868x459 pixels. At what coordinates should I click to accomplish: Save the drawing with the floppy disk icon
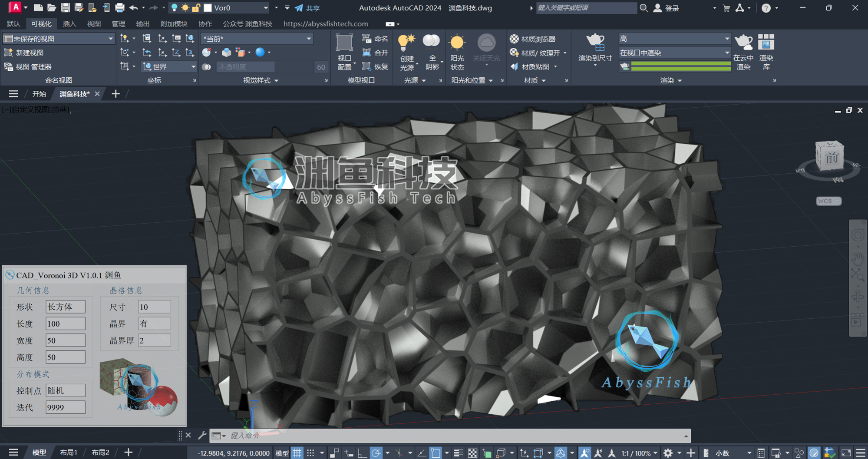click(x=65, y=8)
